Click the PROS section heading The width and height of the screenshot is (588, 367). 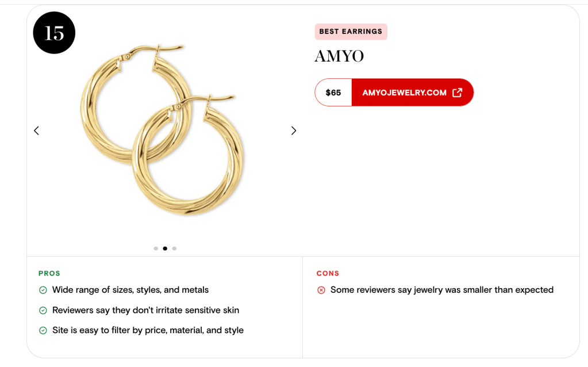click(49, 273)
